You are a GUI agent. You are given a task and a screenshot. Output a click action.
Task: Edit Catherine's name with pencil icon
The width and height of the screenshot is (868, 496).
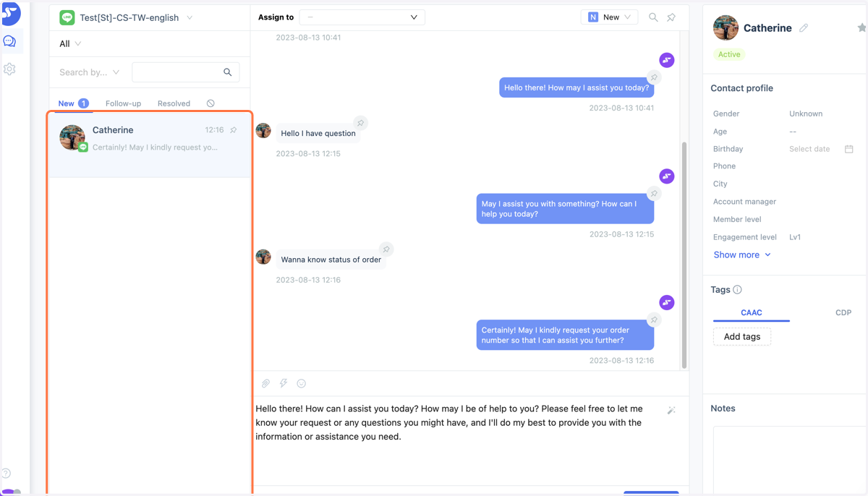804,28
